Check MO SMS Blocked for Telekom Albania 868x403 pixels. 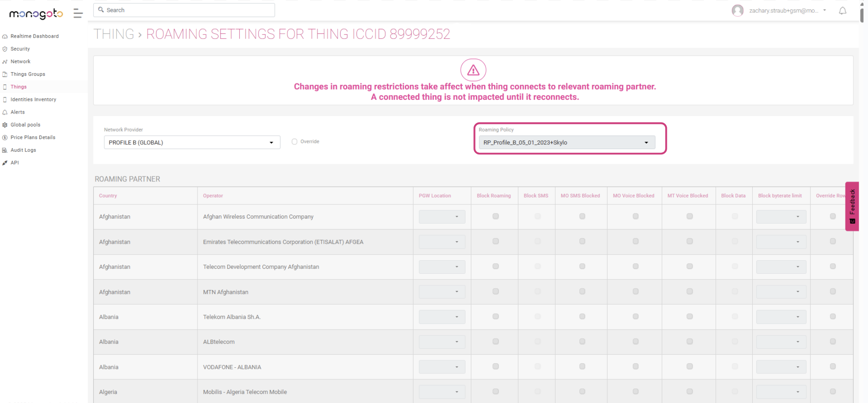click(x=582, y=316)
